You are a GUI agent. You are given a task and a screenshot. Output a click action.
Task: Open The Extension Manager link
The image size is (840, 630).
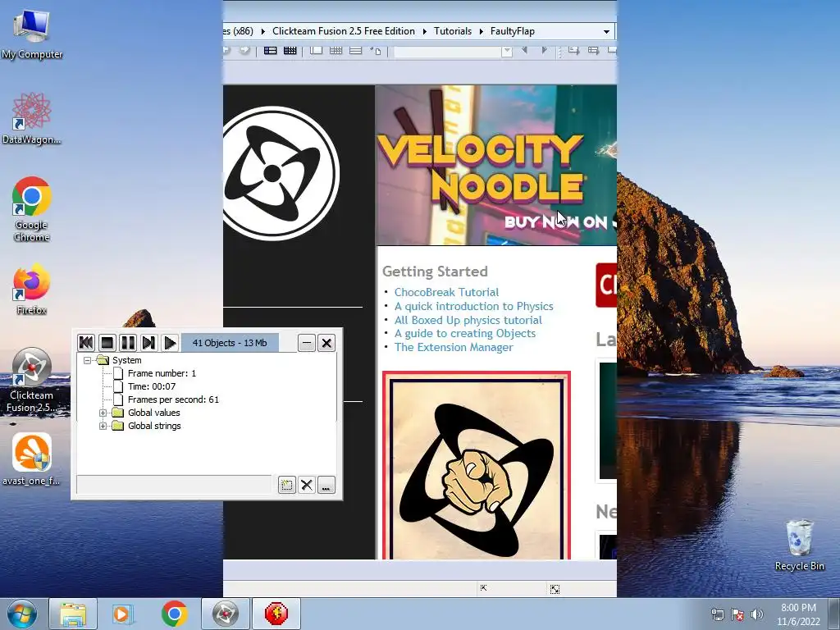[x=453, y=347]
